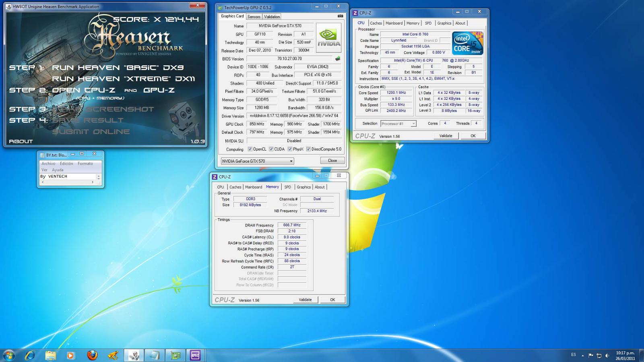Open Ayuda menu in Notepad
The height and width of the screenshot is (362, 644).
(58, 170)
